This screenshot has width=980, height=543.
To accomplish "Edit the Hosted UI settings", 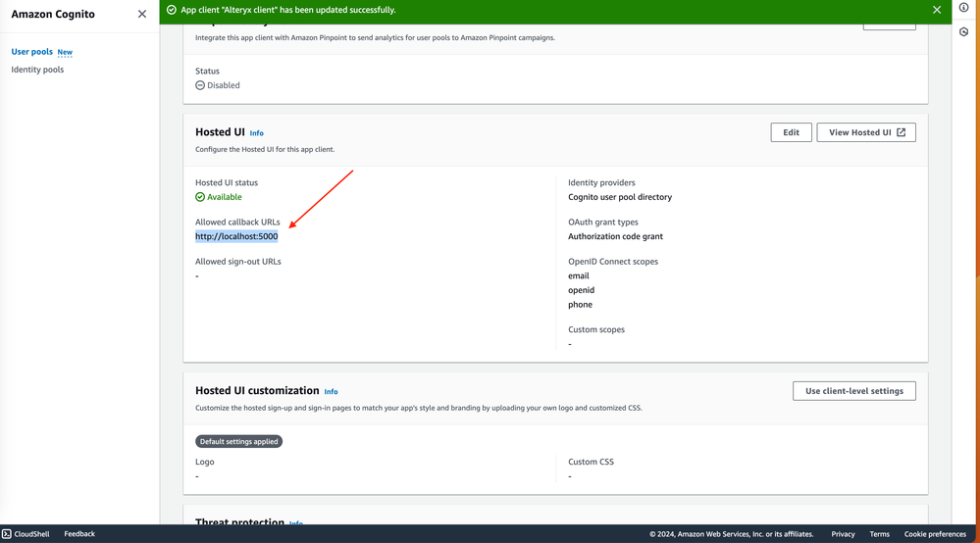I will pos(791,132).
